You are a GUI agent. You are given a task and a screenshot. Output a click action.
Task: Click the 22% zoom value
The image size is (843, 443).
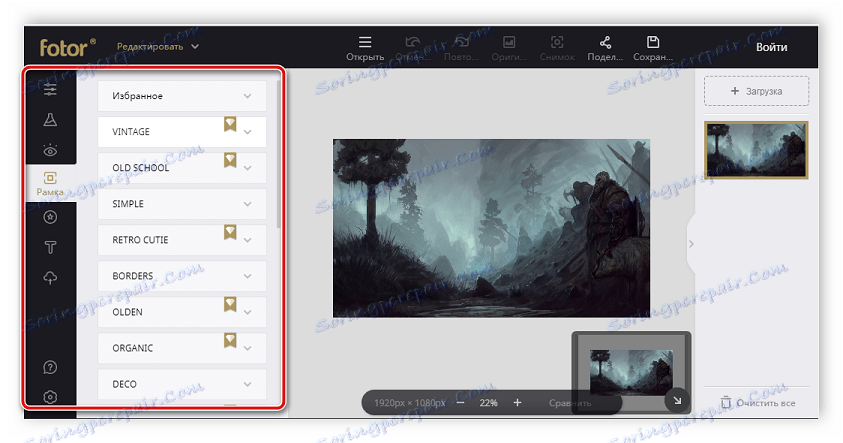click(489, 403)
